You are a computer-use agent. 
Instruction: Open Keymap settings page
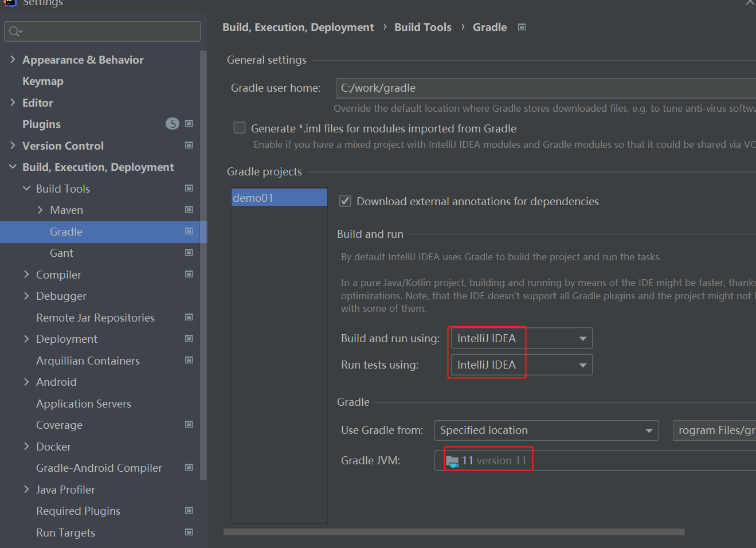pos(43,81)
